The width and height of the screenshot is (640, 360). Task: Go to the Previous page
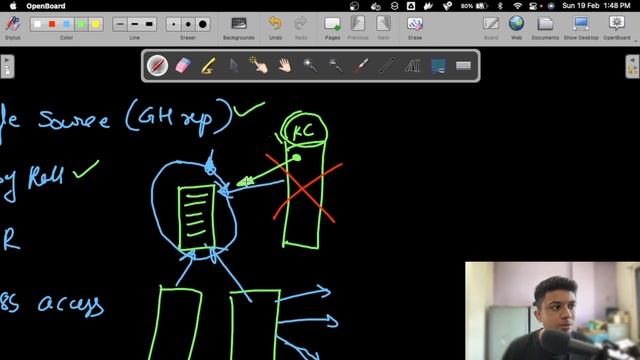click(358, 27)
